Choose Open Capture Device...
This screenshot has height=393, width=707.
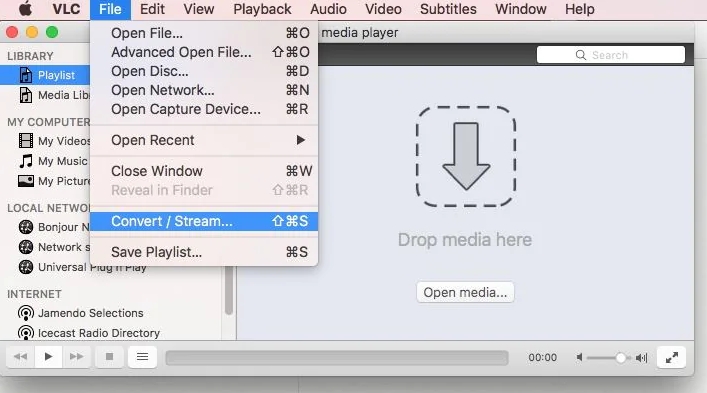pyautogui.click(x=204, y=109)
